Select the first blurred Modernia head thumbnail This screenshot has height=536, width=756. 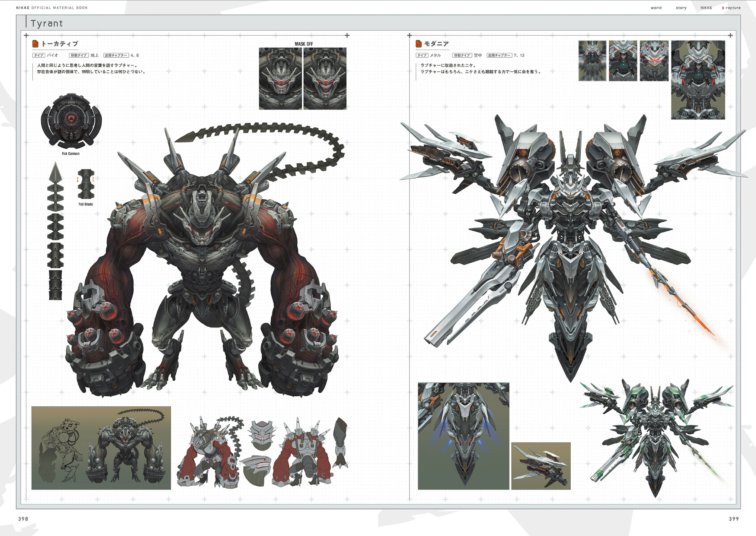(x=592, y=61)
